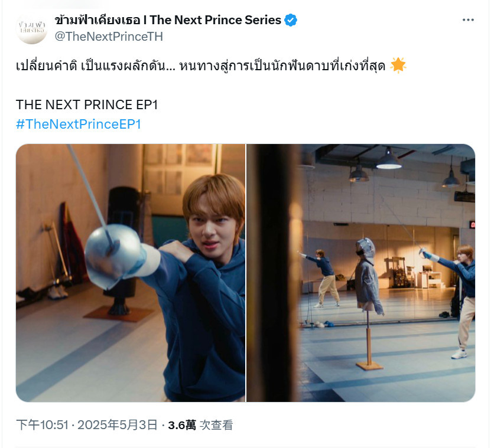Click the lit pendant lamp in right photo
The image size is (494, 448).
click(x=389, y=161)
